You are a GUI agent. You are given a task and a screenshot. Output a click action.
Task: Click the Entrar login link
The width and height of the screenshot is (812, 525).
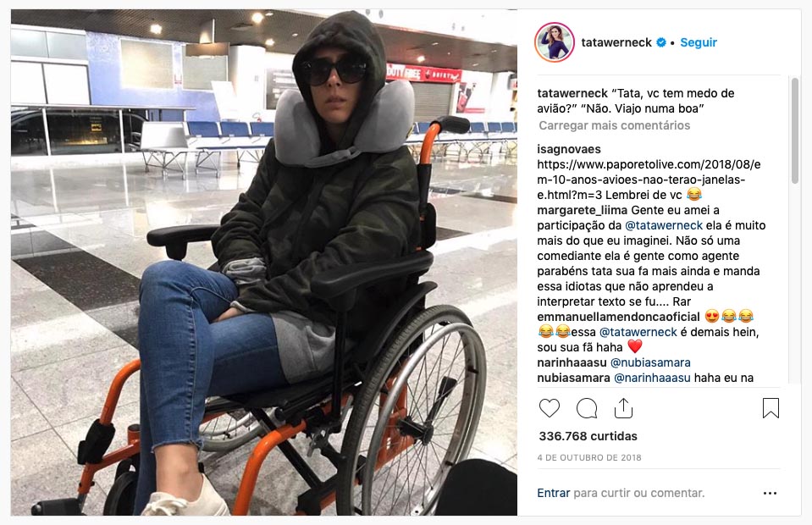[553, 493]
